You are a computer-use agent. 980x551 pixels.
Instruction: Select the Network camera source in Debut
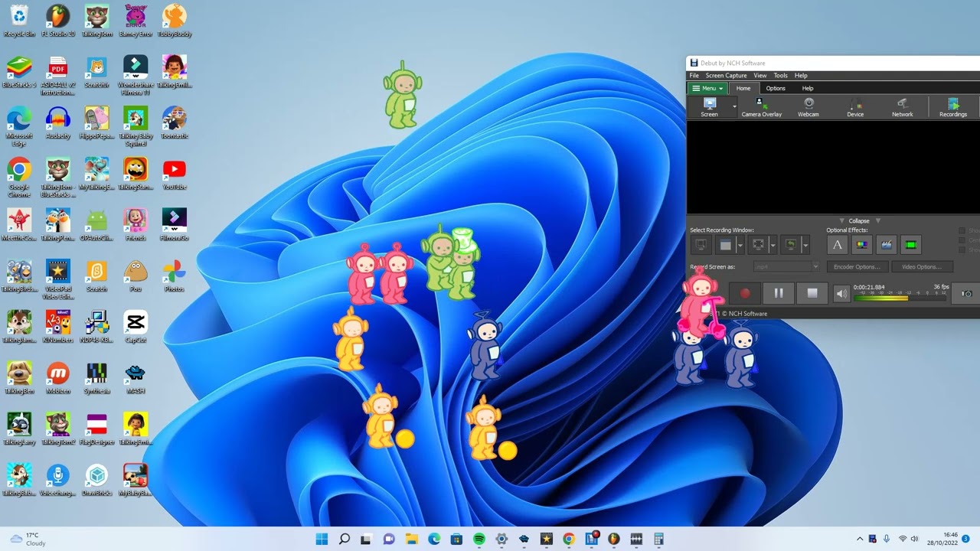click(902, 107)
